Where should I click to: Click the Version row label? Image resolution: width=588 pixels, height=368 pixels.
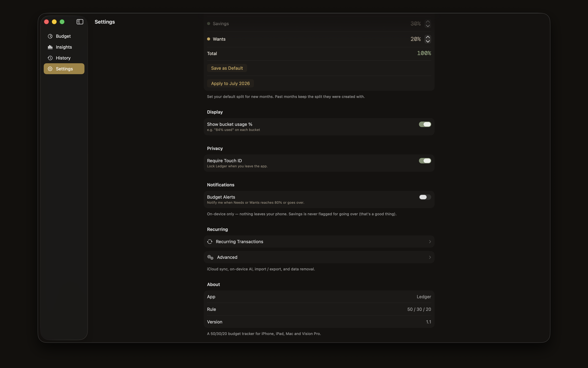click(215, 322)
